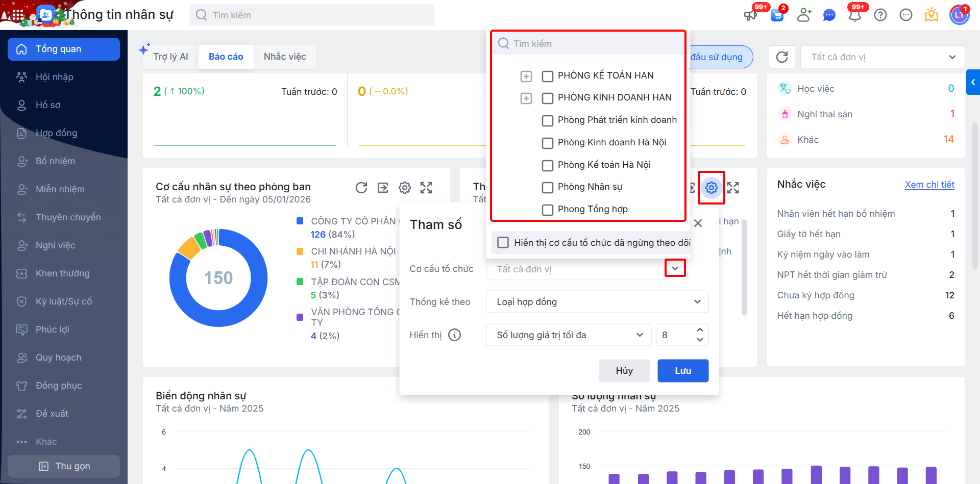Close the Tham số dialog
Viewport: 980px width, 484px height.
point(698,223)
